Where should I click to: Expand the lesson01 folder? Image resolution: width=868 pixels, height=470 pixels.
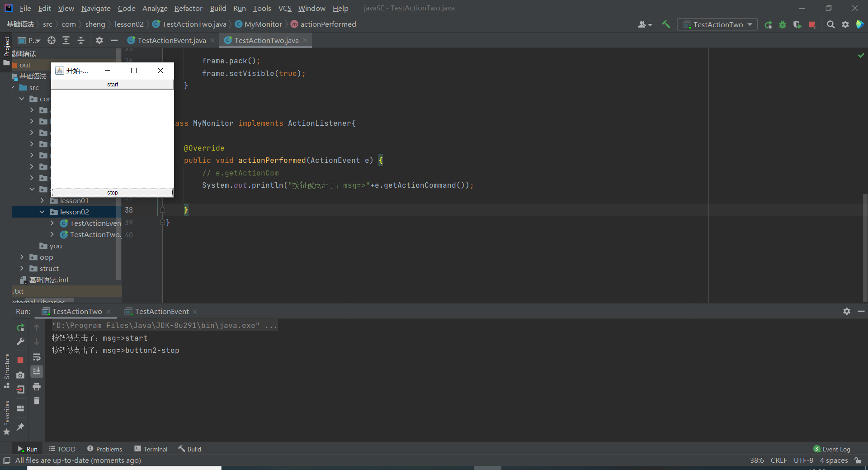42,200
